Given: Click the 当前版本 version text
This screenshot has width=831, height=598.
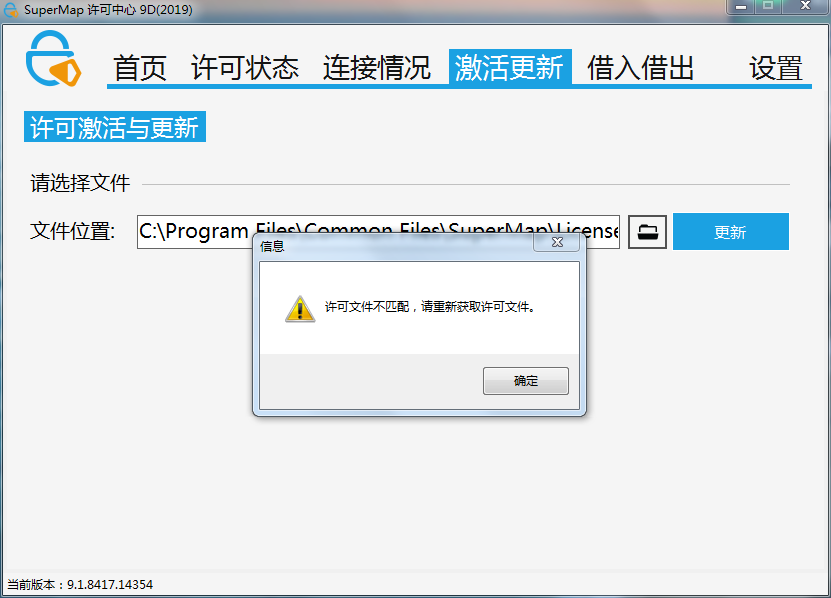Looking at the screenshot, I should (80, 584).
